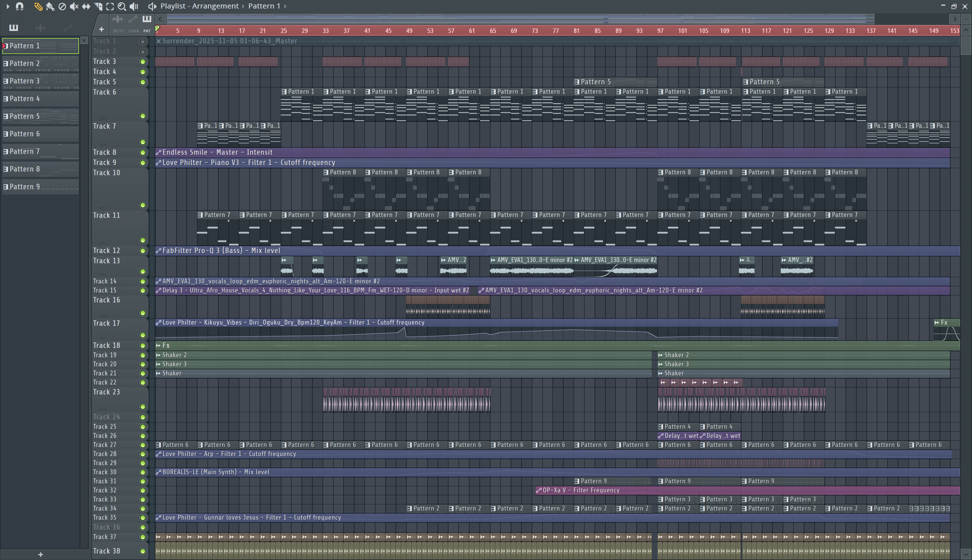Select the Slip tool
The height and width of the screenshot is (560, 972).
[x=86, y=6]
